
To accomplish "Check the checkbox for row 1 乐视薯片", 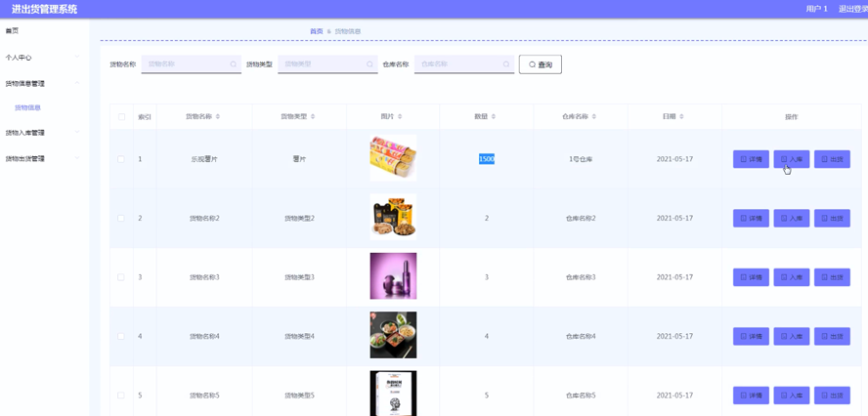I will pos(121,159).
